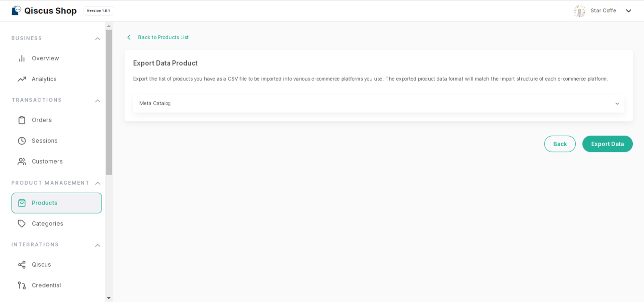The width and height of the screenshot is (644, 302).
Task: Open the Meta Catalog platform dropdown
Action: [379, 104]
